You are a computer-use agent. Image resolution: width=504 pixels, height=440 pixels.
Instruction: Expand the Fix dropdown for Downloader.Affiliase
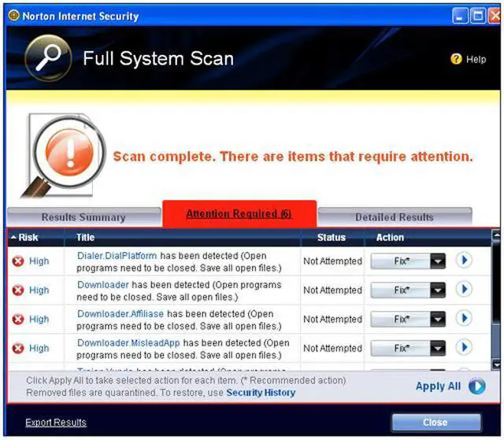tap(439, 319)
